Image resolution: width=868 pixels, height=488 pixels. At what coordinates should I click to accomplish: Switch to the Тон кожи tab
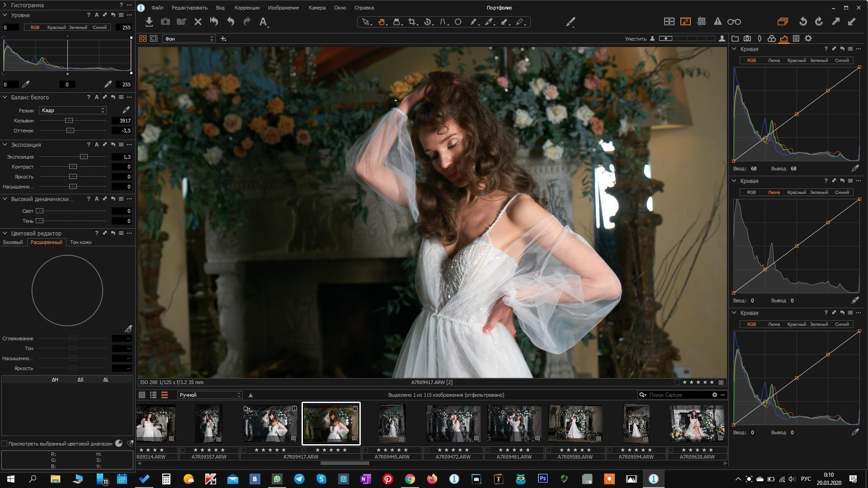pos(80,242)
